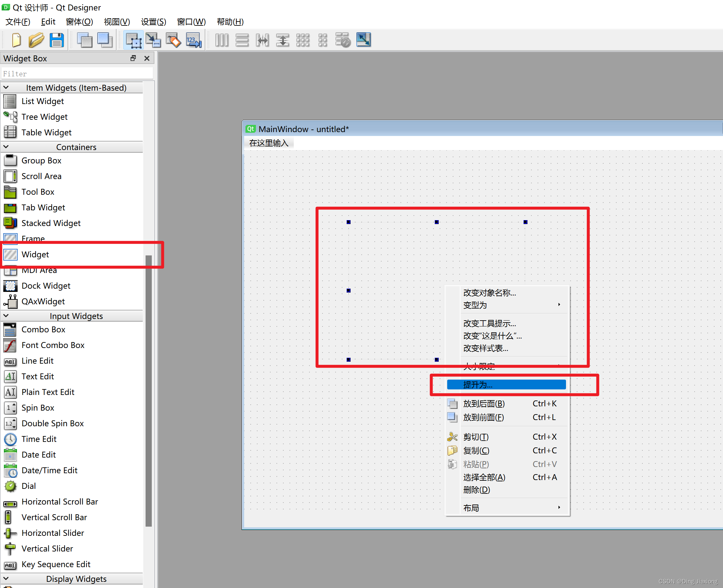Select the Horizontal Layout toolbar icon
This screenshot has width=723, height=588.
(x=222, y=41)
